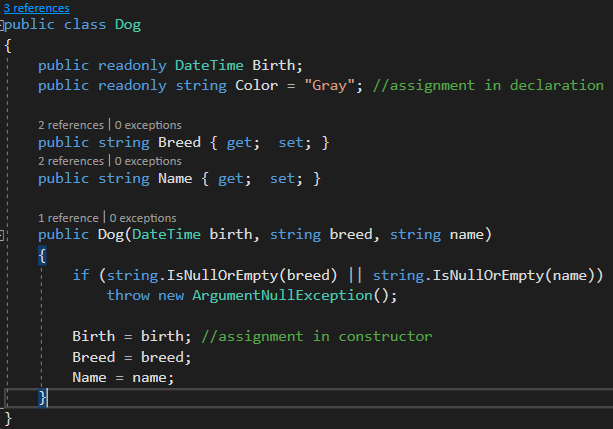Click the "Gray" string literal
The width and height of the screenshot is (613, 429).
[329, 86]
